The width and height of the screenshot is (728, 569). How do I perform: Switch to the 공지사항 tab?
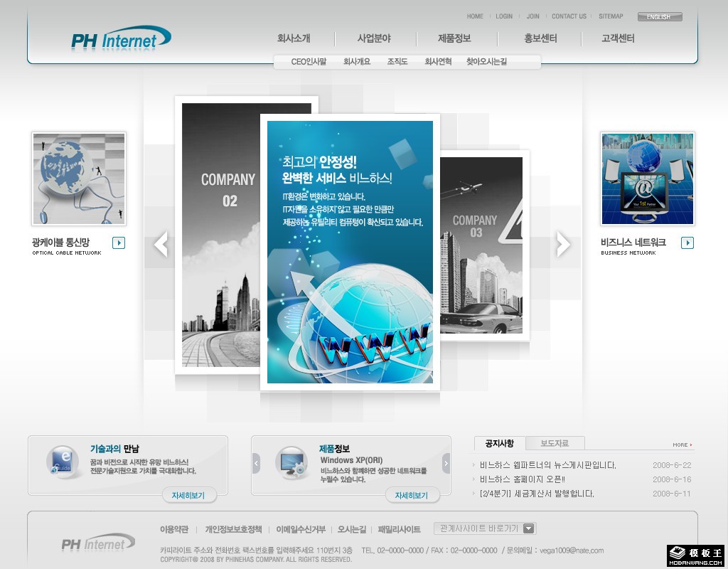500,443
